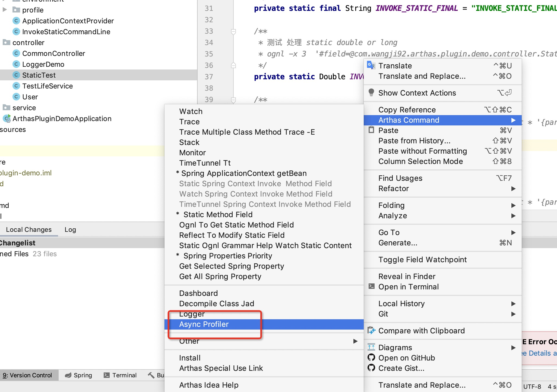Open StaticTest class in project tree
Screen dimensions: 557x392
click(39, 75)
